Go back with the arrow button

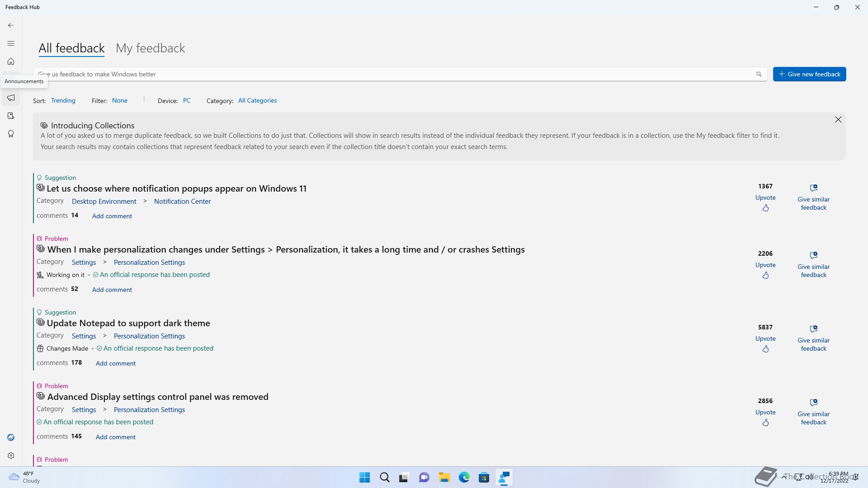tap(11, 25)
